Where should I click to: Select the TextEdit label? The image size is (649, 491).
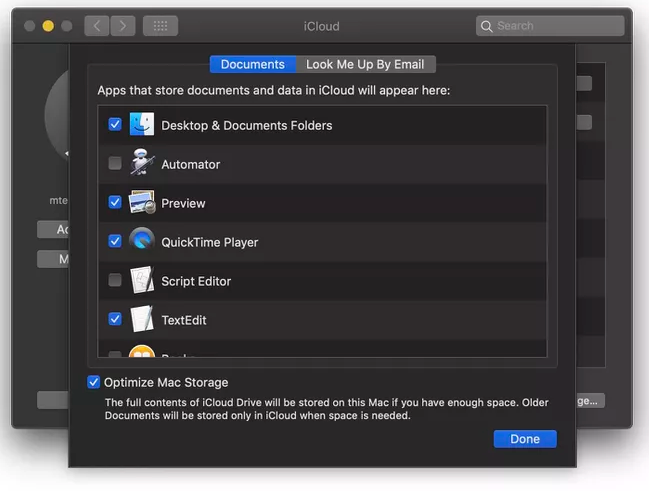click(184, 320)
